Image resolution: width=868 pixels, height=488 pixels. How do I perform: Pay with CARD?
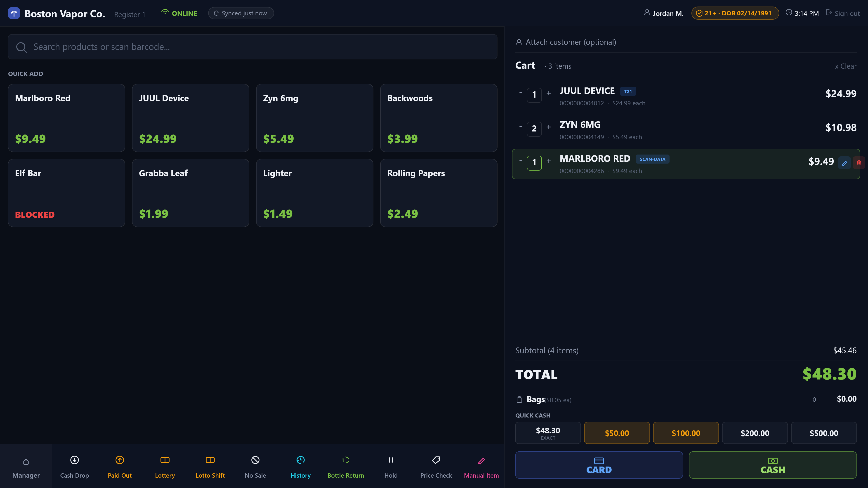pos(599,465)
